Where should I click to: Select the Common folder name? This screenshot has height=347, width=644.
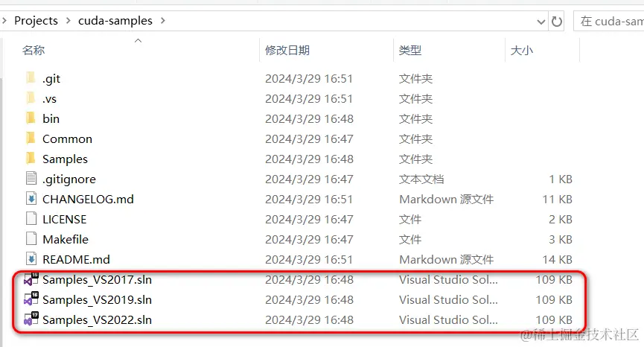click(67, 139)
